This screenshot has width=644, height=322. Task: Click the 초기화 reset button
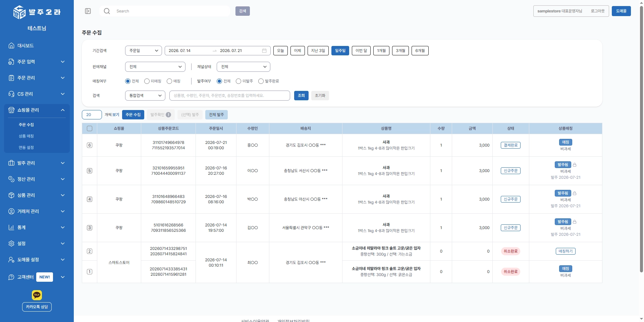pos(320,96)
